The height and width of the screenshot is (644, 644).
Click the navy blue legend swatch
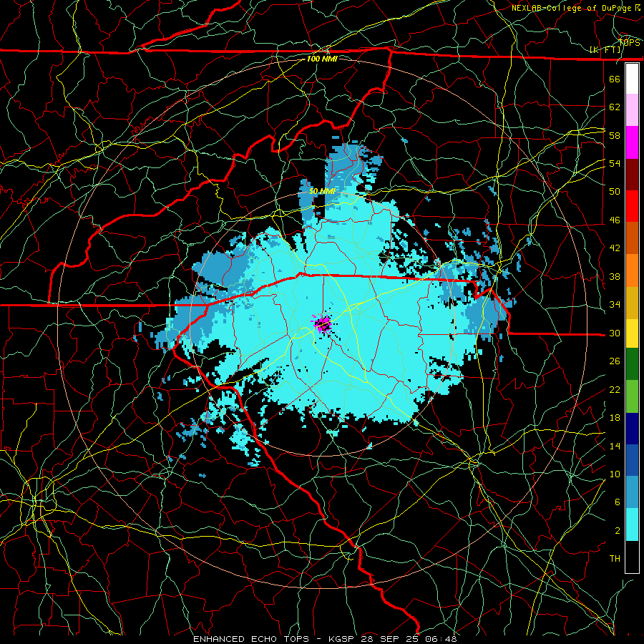[632, 428]
